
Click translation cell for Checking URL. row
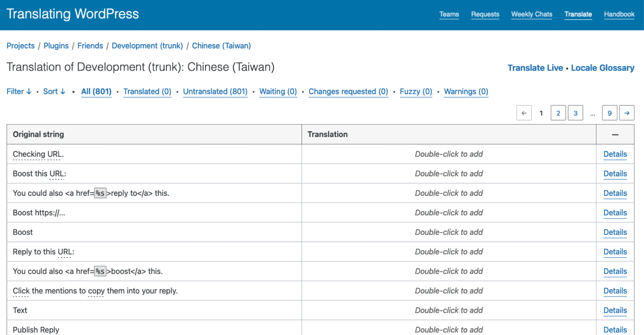[x=449, y=154]
